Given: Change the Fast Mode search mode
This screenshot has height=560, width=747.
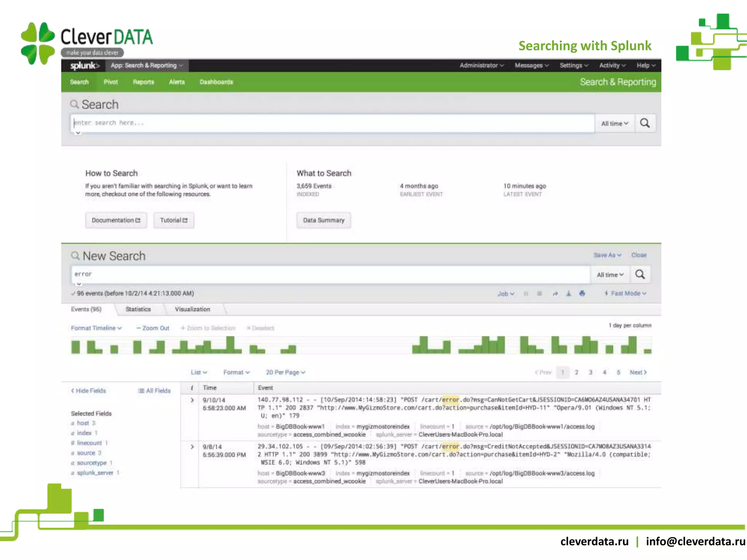Looking at the screenshot, I should 625,293.
